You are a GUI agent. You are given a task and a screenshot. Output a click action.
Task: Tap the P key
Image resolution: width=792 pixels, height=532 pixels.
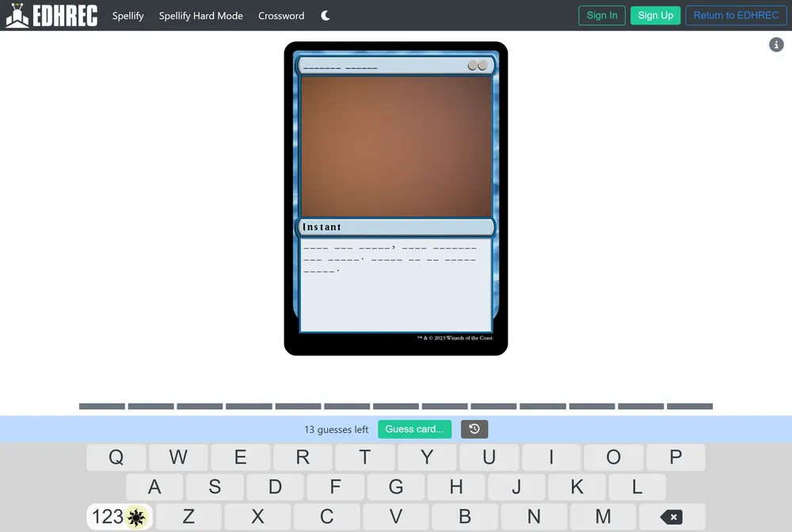(676, 458)
